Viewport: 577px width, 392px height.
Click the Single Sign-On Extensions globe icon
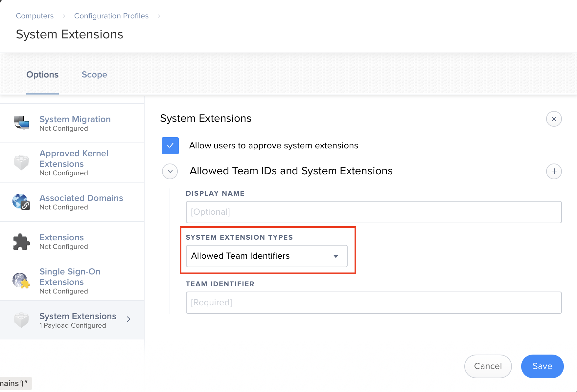[21, 281]
